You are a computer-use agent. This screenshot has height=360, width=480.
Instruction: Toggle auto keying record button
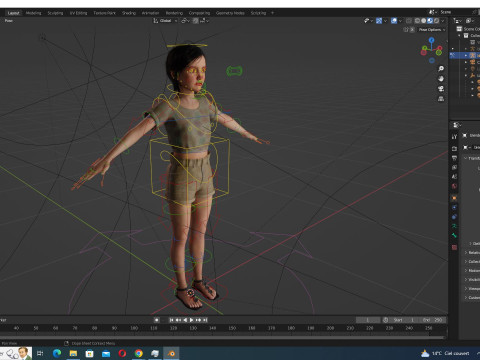coord(157,320)
